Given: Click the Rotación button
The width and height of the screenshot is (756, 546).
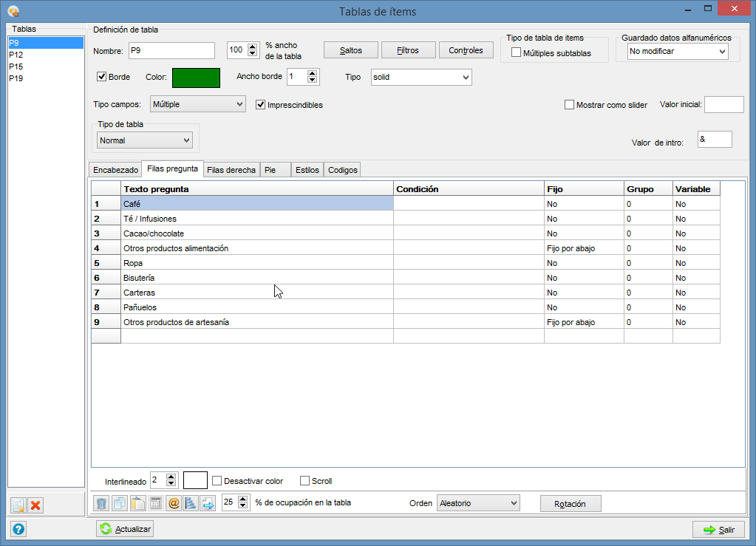Looking at the screenshot, I should point(571,504).
